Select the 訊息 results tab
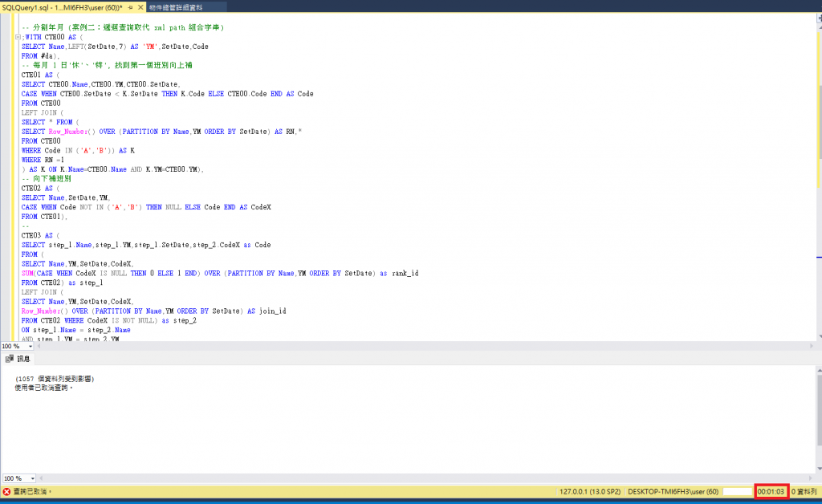Viewport: 822px width, 504px height. pos(18,359)
